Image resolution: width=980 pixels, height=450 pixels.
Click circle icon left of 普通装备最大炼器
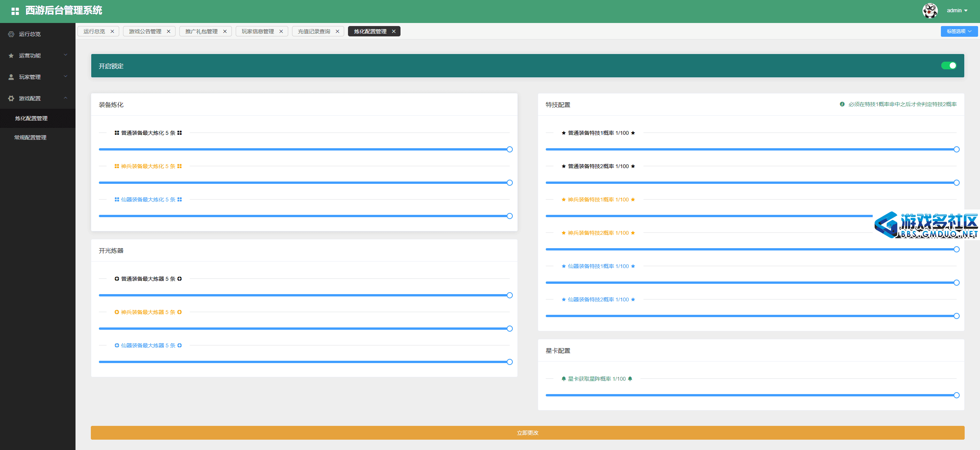(x=117, y=279)
